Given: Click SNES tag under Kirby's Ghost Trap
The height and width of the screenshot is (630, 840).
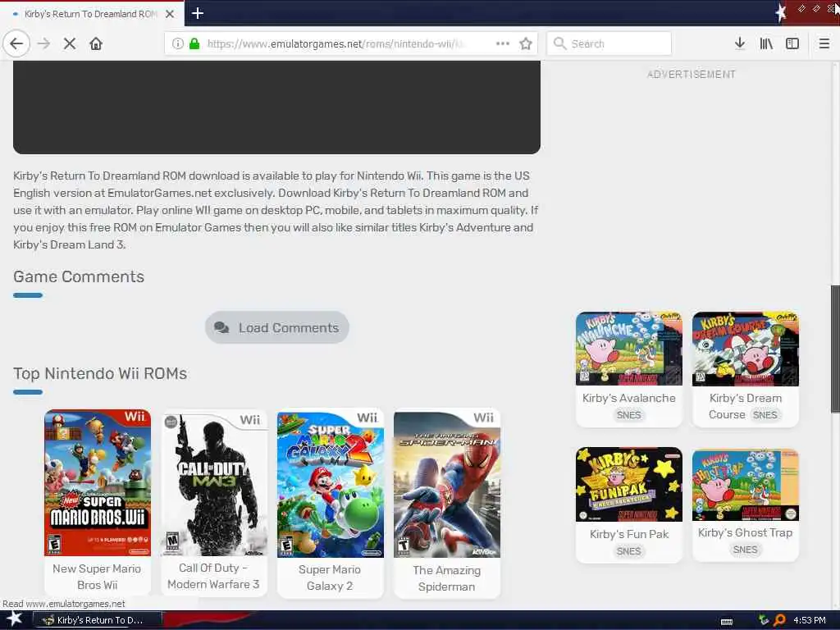Looking at the screenshot, I should click(745, 550).
